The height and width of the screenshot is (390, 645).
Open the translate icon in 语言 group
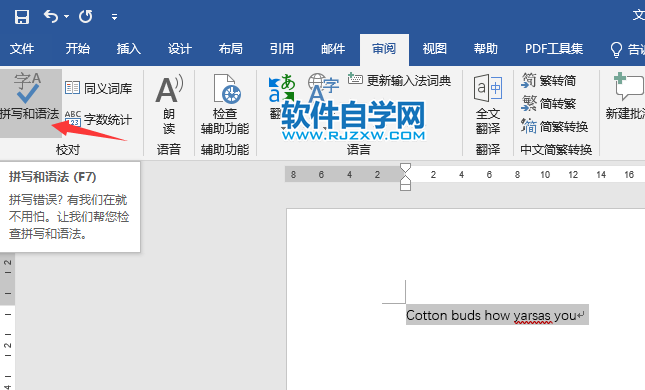pos(281,89)
